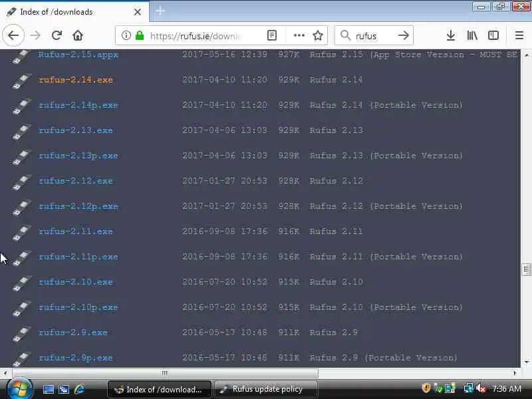The height and width of the screenshot is (399, 532).
Task: Click the horizontal scrollbar left arrow
Action: (5, 373)
